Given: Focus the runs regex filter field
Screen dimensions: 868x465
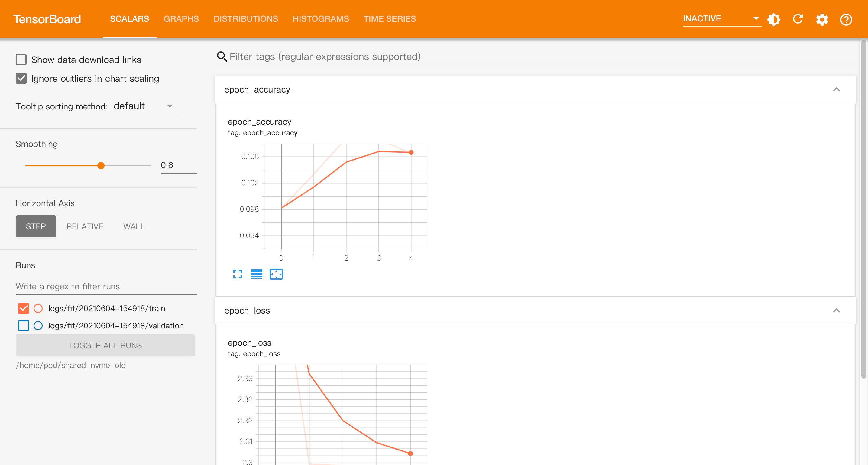Looking at the screenshot, I should click(x=106, y=286).
